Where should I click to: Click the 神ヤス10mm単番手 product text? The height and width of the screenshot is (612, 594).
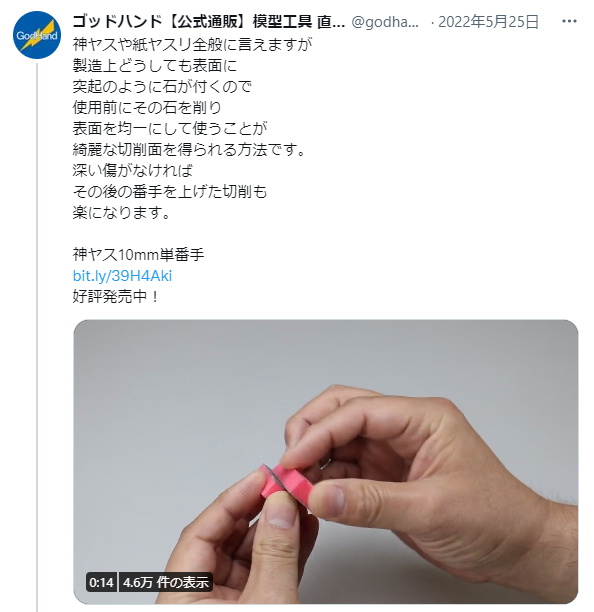(138, 255)
